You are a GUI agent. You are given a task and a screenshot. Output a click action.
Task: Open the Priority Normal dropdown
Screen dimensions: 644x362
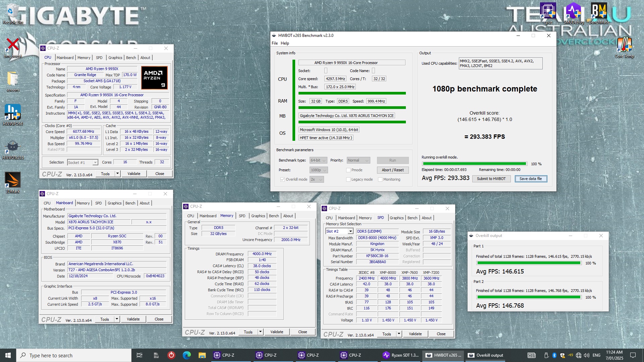click(358, 160)
